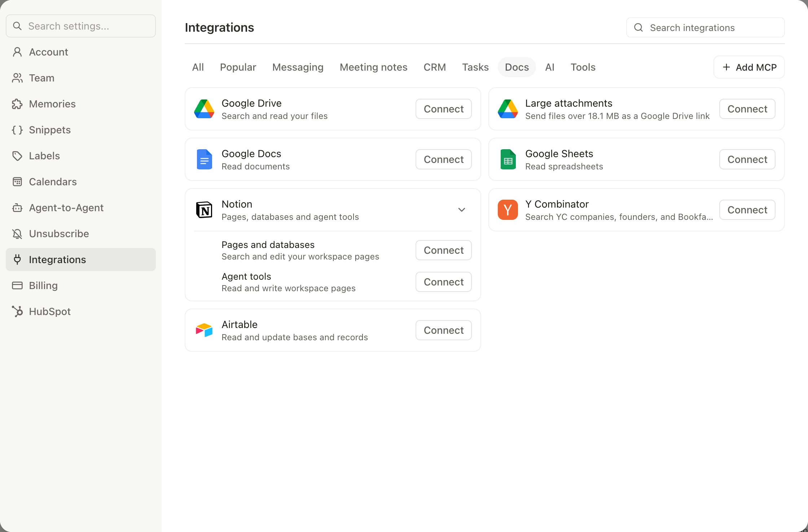808x532 pixels.
Task: Click the Large attachments Drive logo icon
Action: click(x=508, y=109)
